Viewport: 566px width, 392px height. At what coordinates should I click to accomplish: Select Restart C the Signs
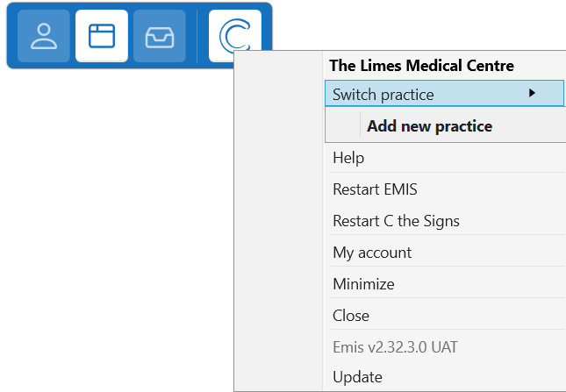coord(396,221)
